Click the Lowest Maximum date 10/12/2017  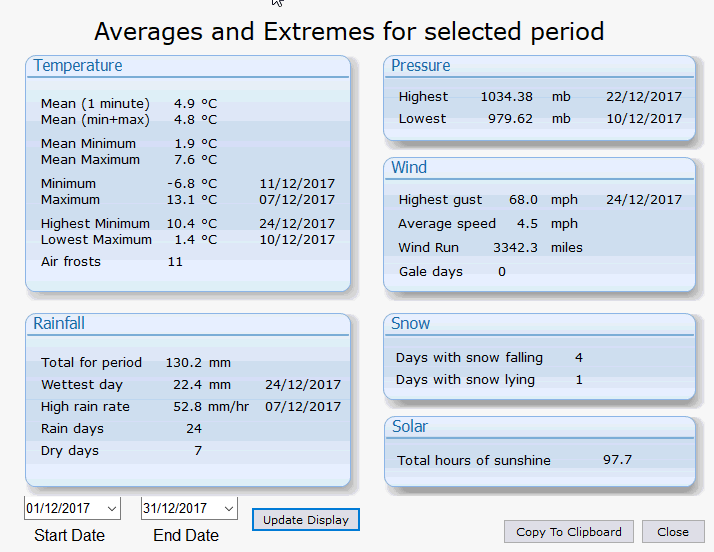[297, 240]
